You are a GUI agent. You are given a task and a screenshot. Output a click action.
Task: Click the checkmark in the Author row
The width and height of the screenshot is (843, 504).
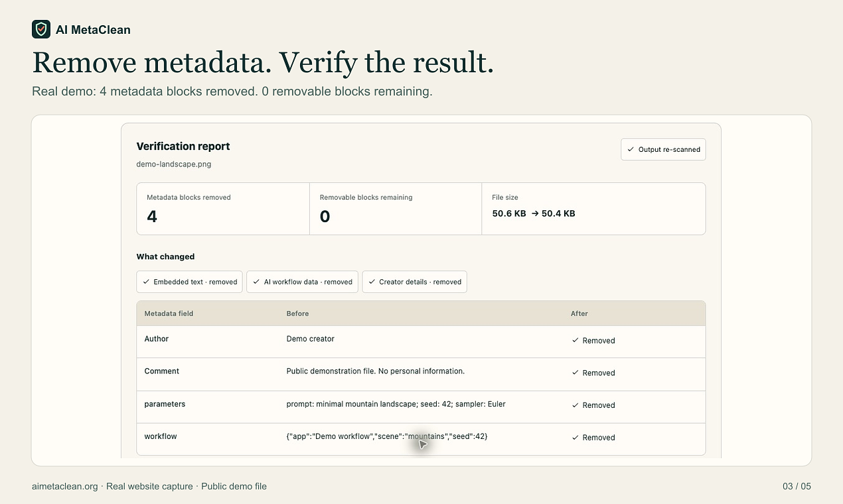point(575,340)
